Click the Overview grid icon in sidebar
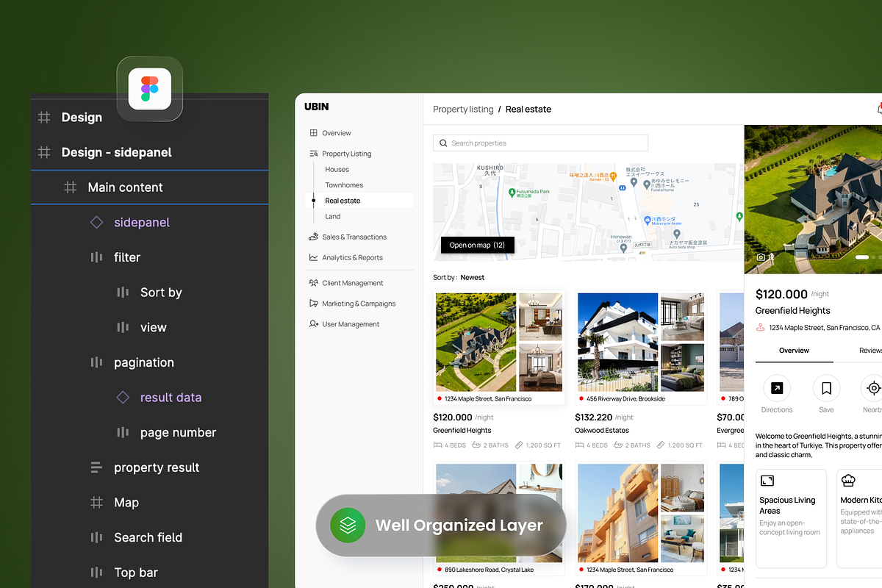The width and height of the screenshot is (882, 588). tap(314, 133)
